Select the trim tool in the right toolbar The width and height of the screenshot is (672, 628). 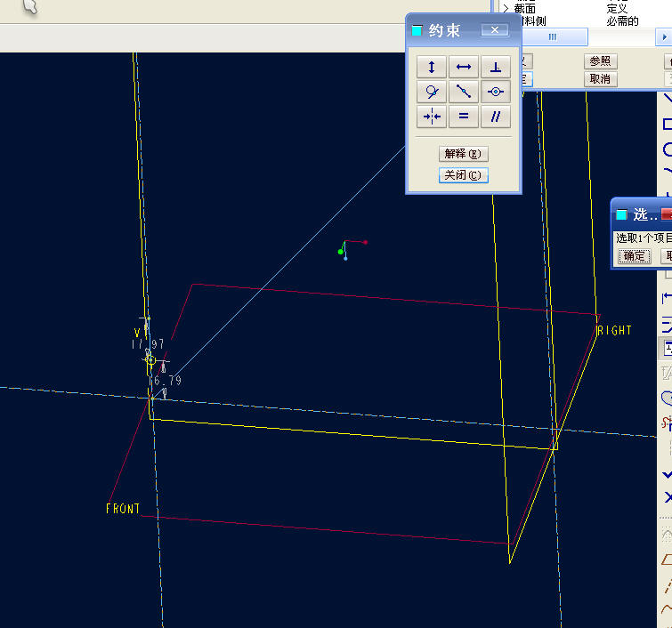point(667,423)
